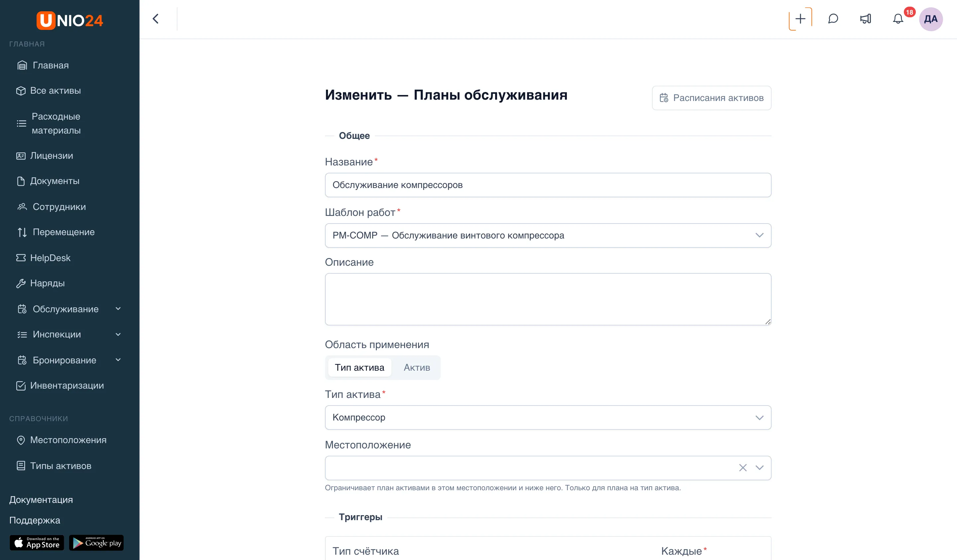
Task: Open the Шаблон работ dropdown
Action: point(548,235)
